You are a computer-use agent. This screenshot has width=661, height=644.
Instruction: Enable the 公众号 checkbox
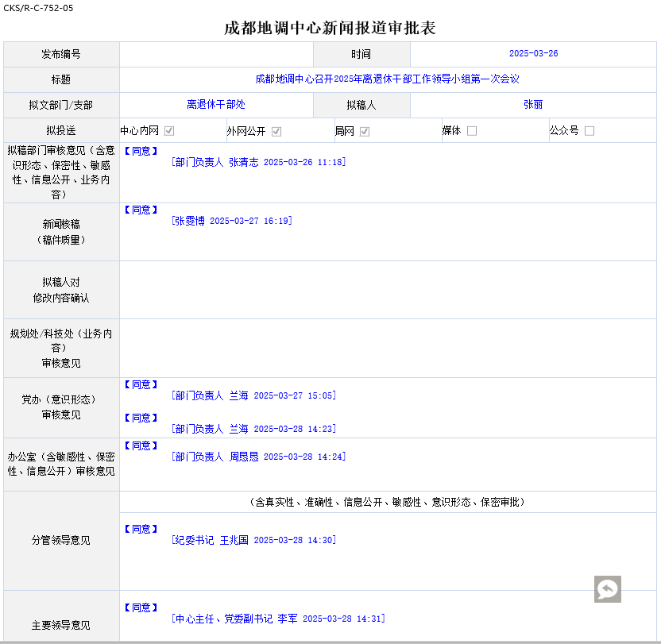[x=589, y=131]
